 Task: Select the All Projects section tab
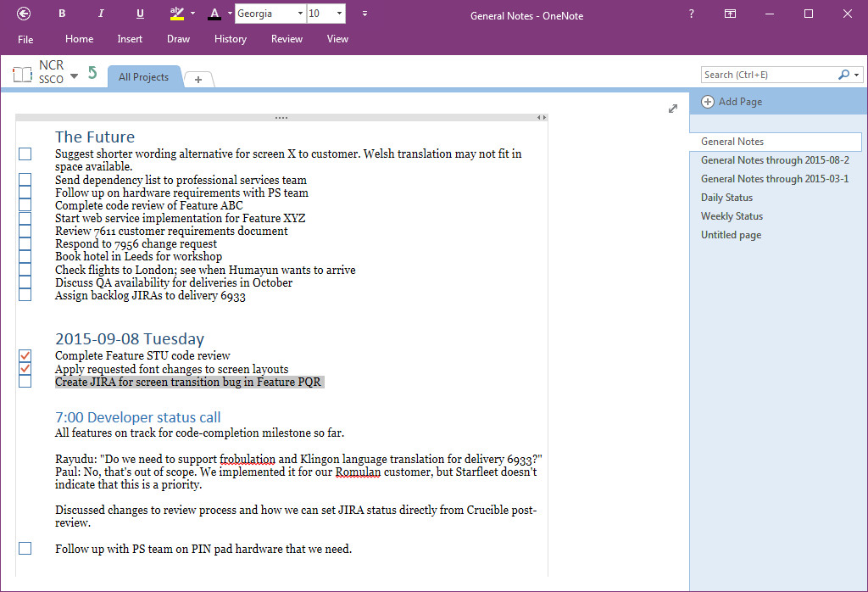[143, 77]
